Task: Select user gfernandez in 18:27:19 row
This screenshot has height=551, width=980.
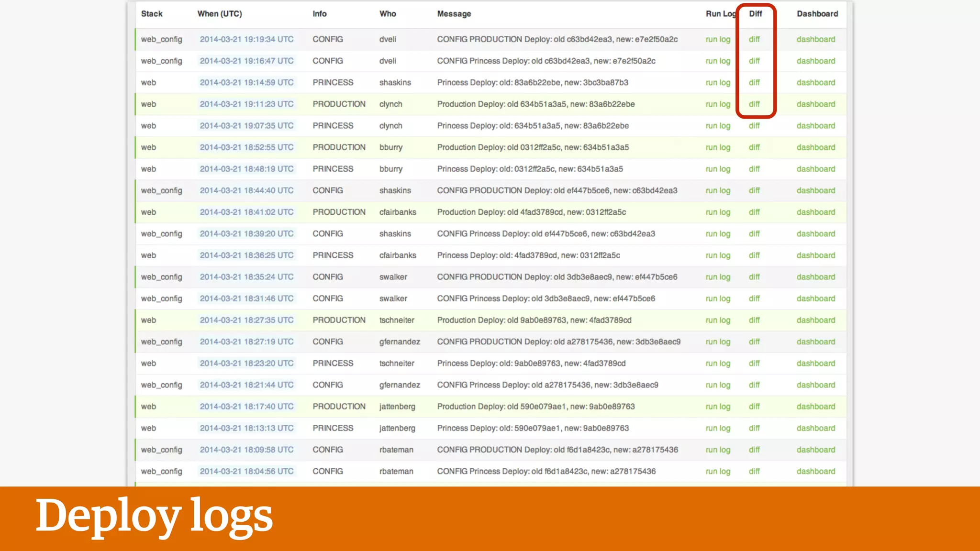Action: pyautogui.click(x=400, y=342)
